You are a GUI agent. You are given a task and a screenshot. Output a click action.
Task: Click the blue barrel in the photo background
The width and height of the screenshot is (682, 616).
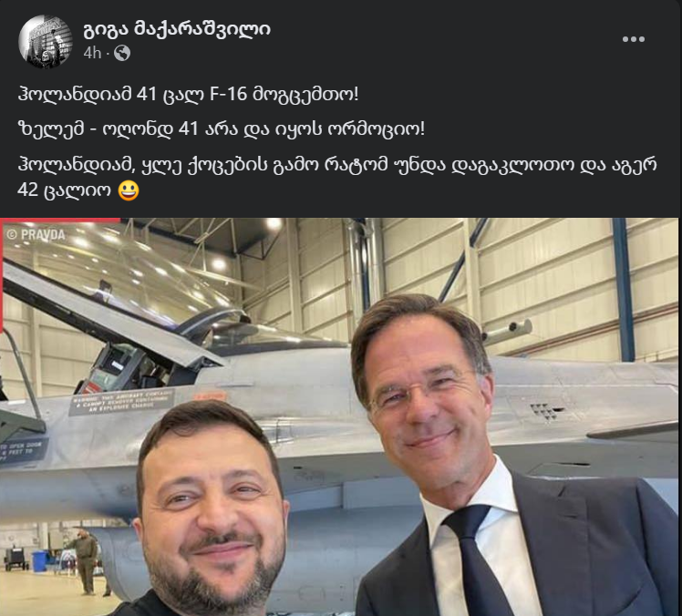tap(39, 560)
